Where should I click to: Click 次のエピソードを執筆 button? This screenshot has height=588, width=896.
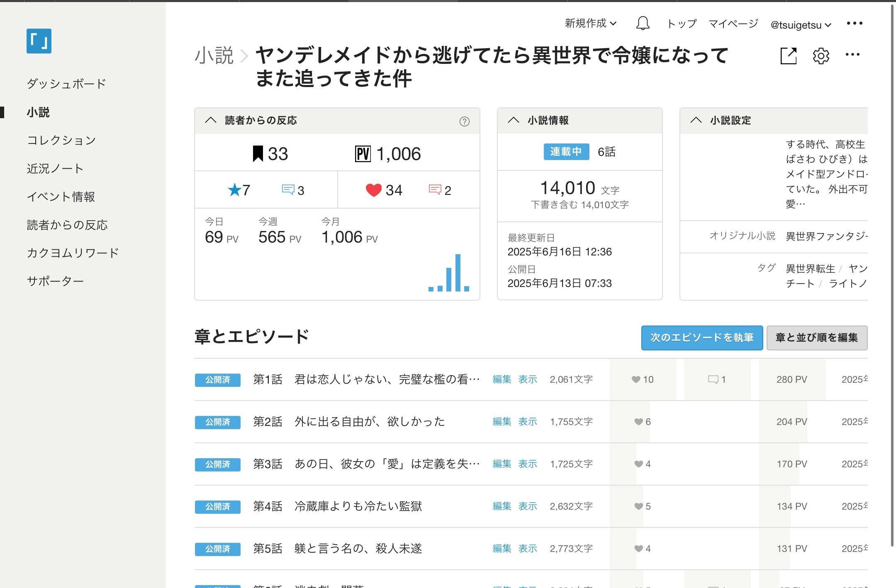pyautogui.click(x=701, y=338)
